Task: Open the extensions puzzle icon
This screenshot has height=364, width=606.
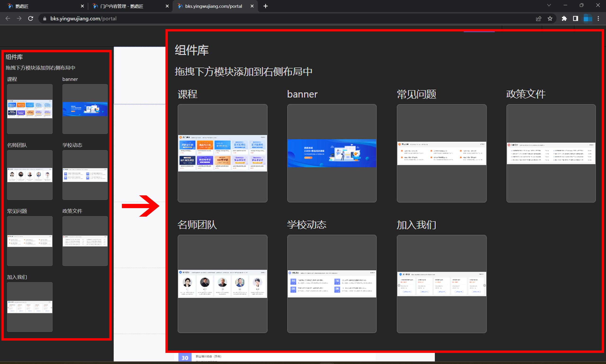Action: click(565, 18)
